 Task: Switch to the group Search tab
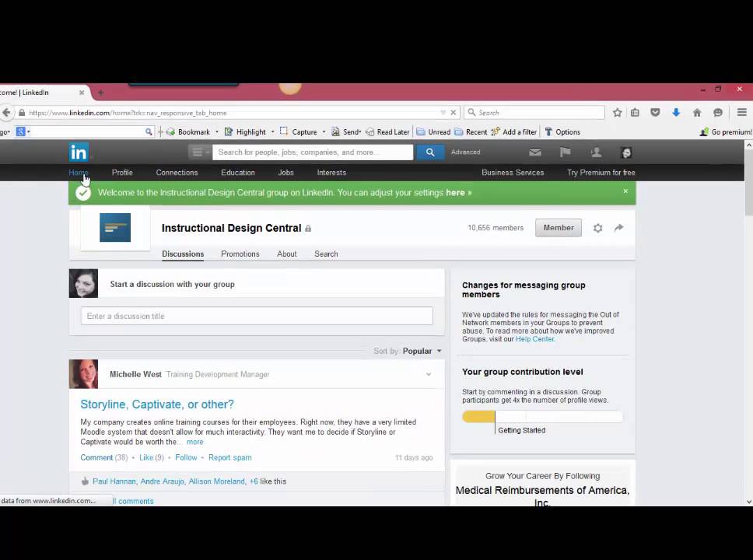[326, 254]
